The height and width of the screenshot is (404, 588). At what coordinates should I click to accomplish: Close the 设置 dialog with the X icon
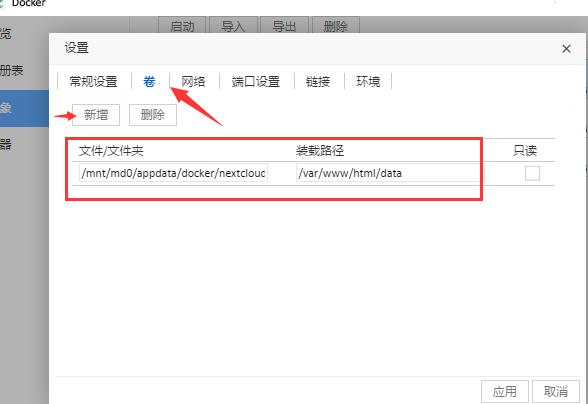[x=566, y=49]
